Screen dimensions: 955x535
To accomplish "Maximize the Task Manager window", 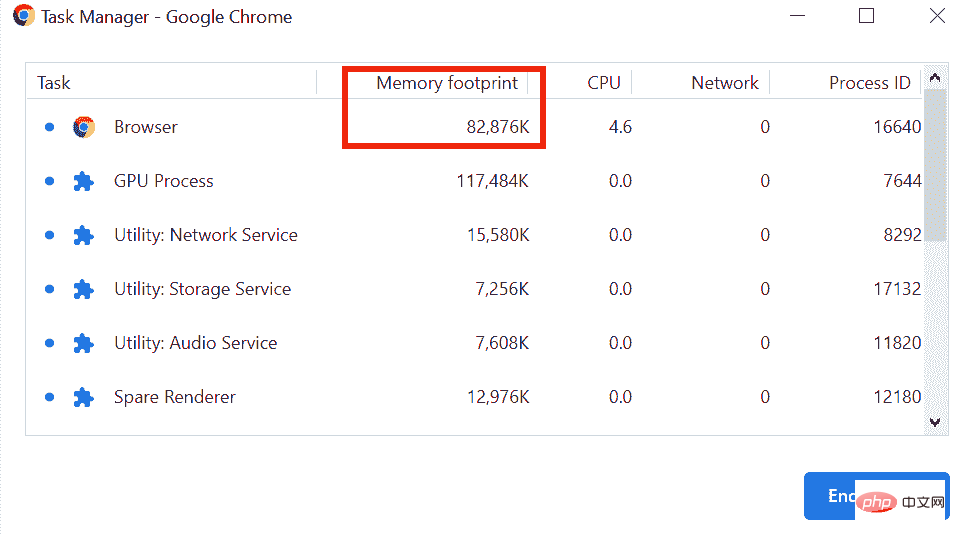I will (867, 16).
